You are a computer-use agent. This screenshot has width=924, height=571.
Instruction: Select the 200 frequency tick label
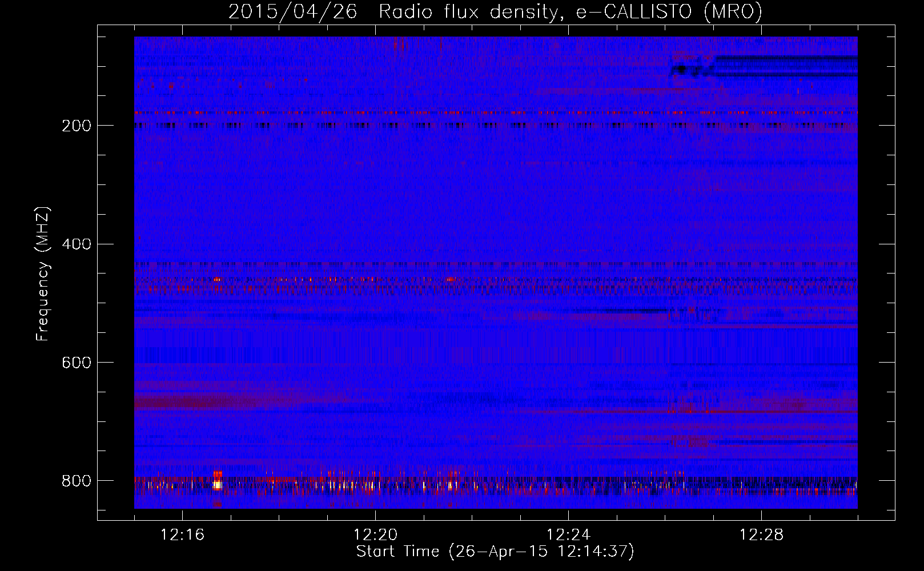(x=77, y=126)
